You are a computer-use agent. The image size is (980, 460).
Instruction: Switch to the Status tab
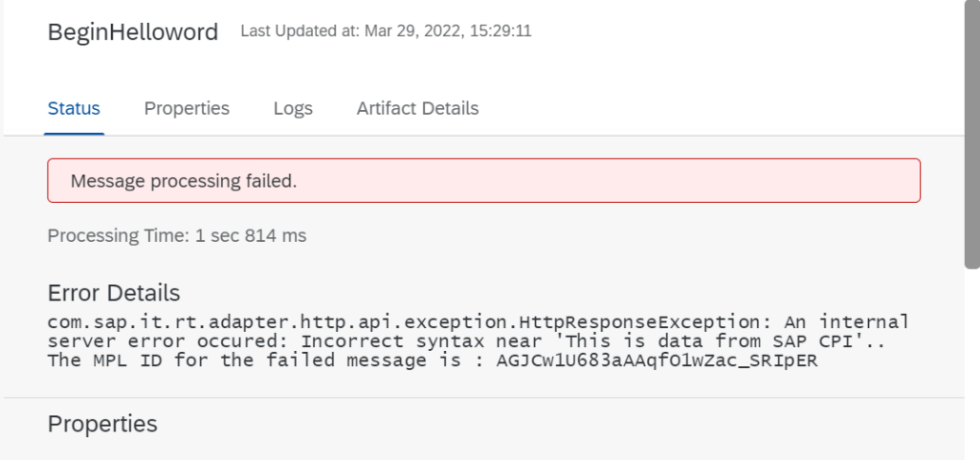tap(74, 108)
